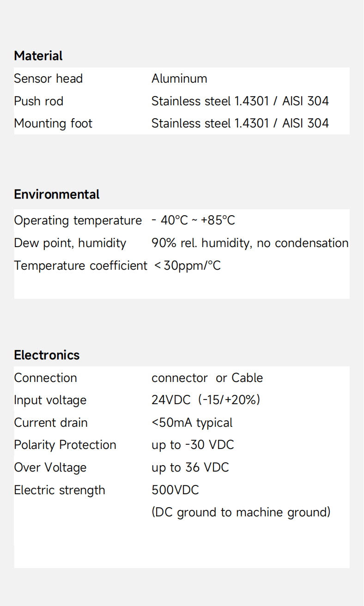Click the Input voltage label

50,400
